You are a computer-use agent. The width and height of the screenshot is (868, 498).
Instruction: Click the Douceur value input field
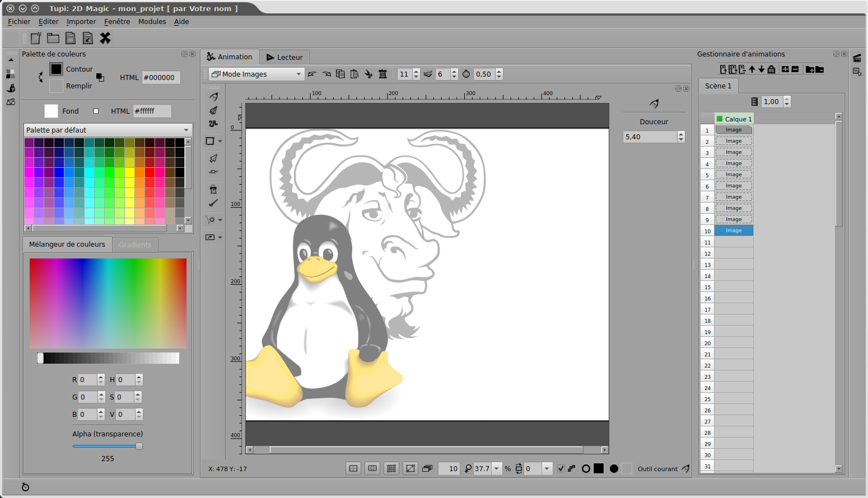(650, 137)
